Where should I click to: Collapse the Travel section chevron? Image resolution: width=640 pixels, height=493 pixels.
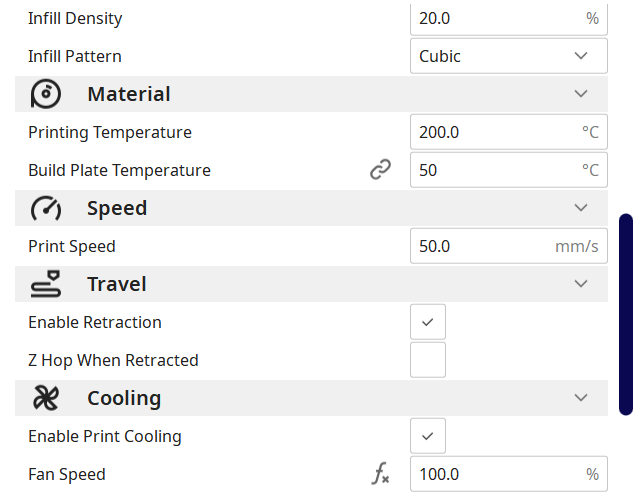[581, 284]
